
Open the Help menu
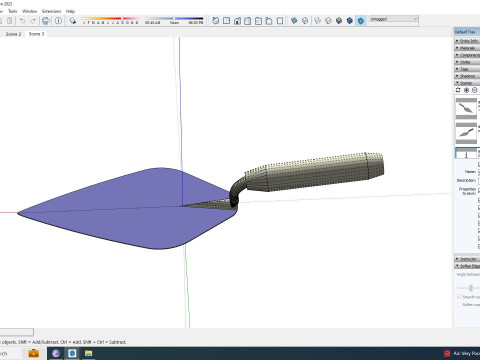70,11
